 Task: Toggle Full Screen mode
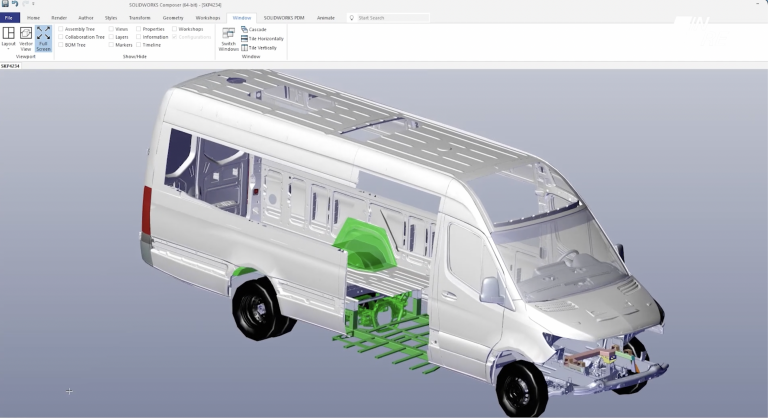[x=44, y=39]
